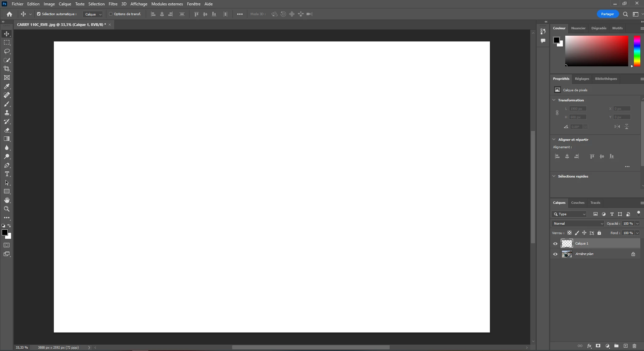Add a layer style with fx icon

click(589, 346)
